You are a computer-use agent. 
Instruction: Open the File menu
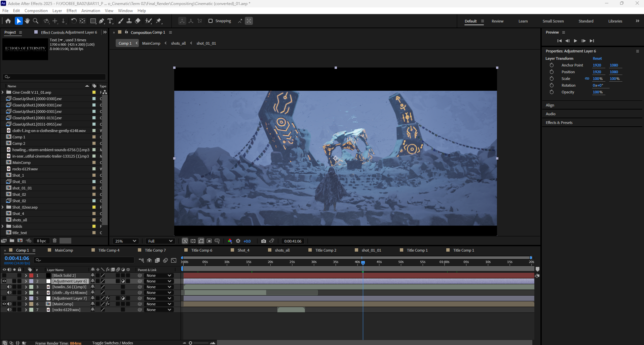tap(5, 11)
